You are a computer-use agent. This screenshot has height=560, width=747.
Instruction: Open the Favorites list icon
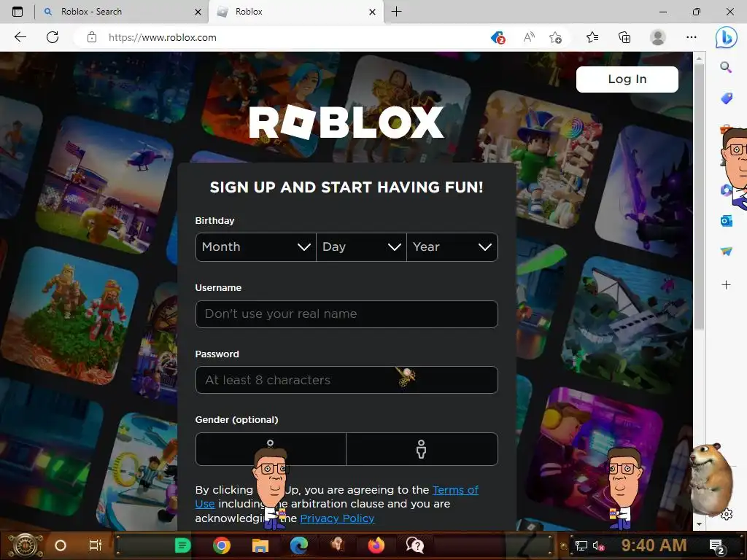592,37
